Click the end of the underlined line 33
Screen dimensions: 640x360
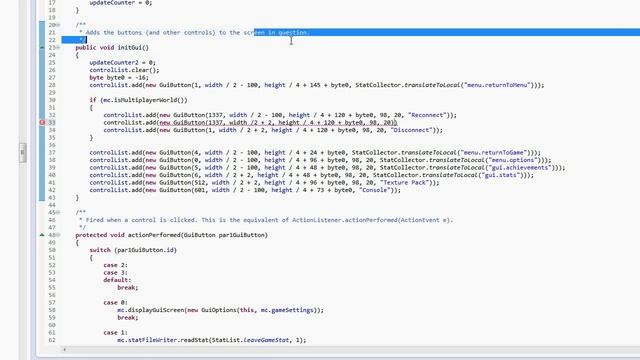[396, 122]
